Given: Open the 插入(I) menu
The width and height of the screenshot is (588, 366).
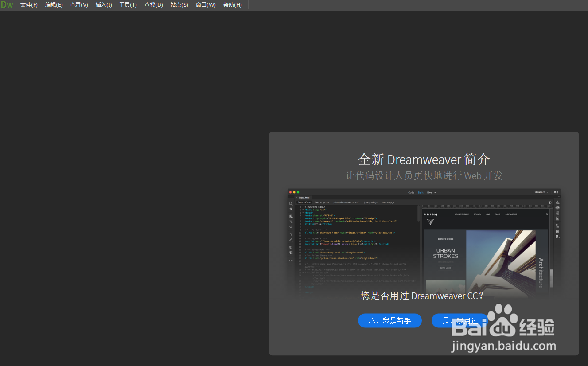Looking at the screenshot, I should pyautogui.click(x=104, y=5).
